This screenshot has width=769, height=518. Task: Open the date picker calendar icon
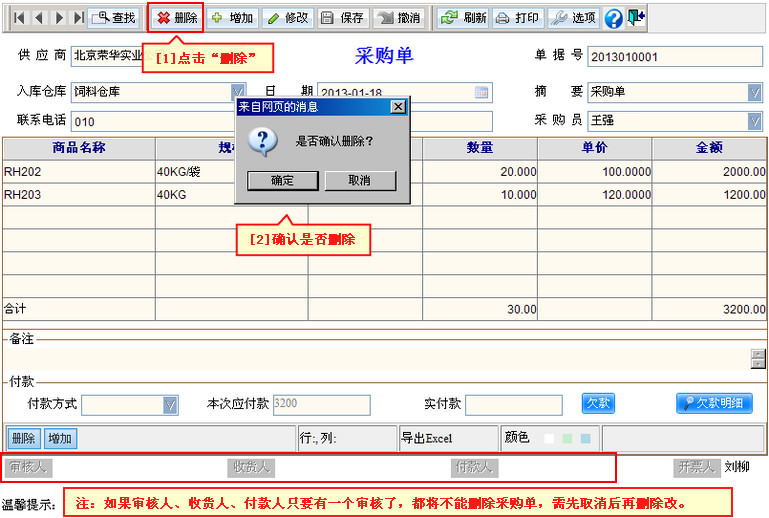click(482, 92)
